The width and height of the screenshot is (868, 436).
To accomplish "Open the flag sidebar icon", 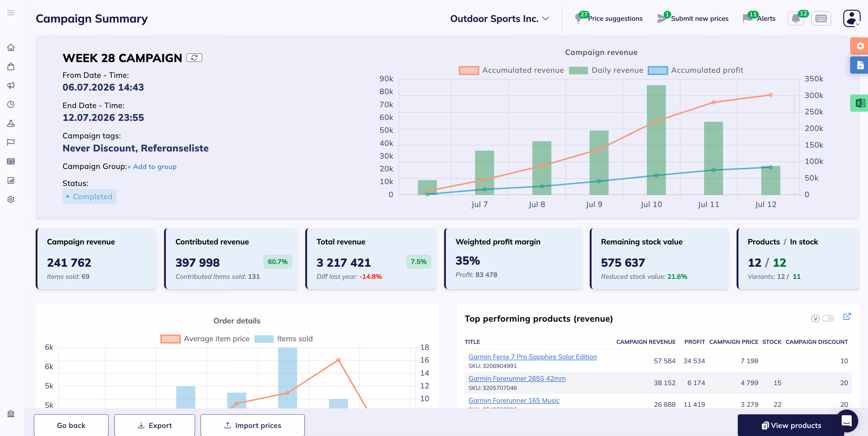I will [x=11, y=142].
